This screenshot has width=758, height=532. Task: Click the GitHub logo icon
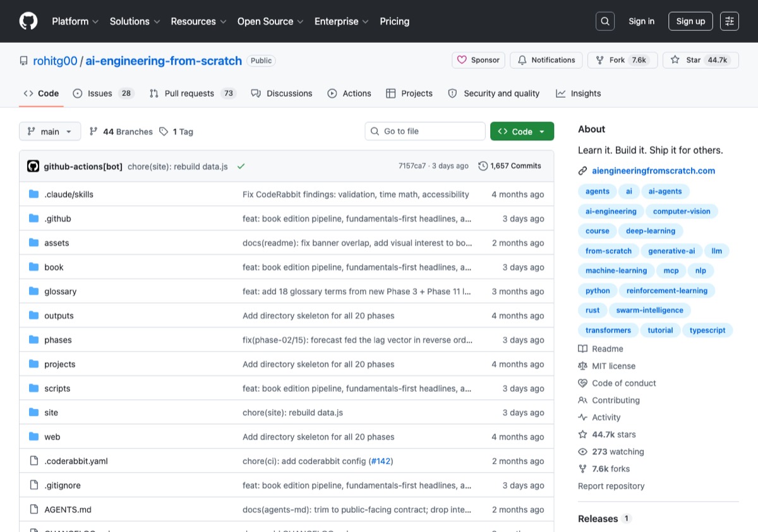click(28, 21)
